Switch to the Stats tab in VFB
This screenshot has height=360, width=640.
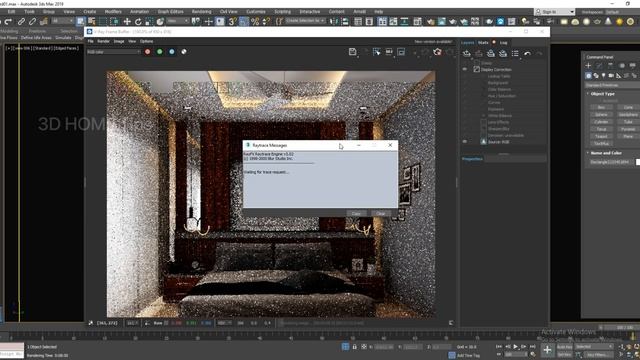coord(483,42)
